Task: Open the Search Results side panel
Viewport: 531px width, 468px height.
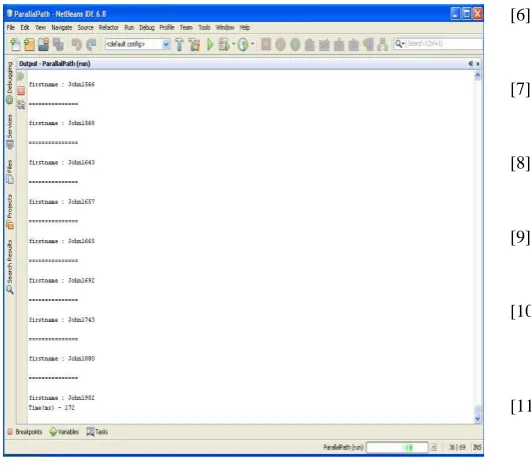Action: (x=10, y=267)
